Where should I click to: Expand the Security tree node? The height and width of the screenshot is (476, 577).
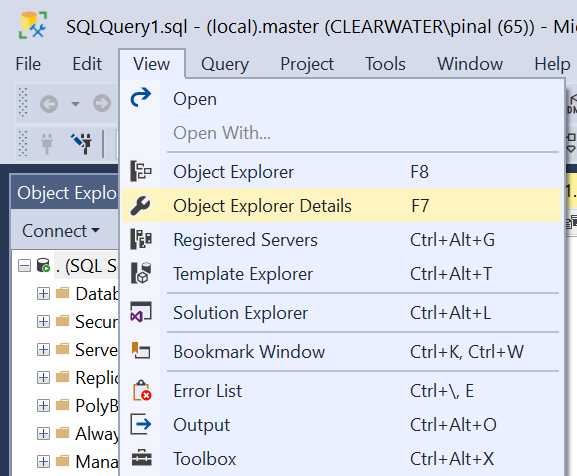(43, 322)
